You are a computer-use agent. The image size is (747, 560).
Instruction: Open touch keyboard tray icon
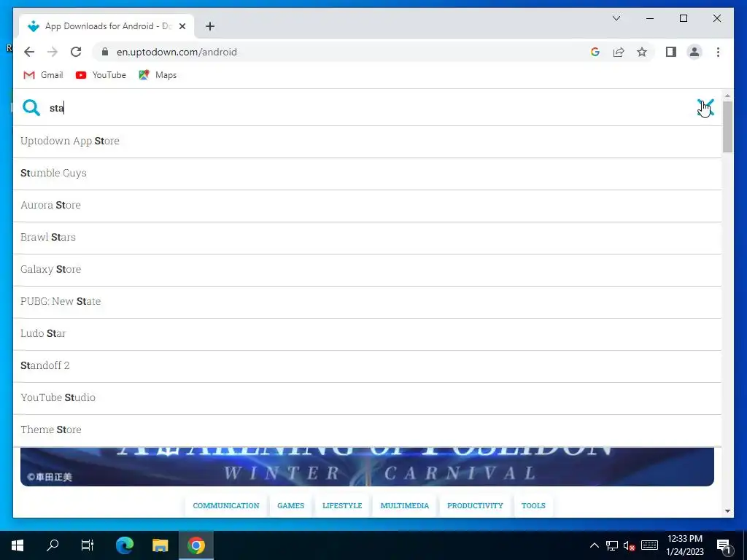pyautogui.click(x=649, y=545)
